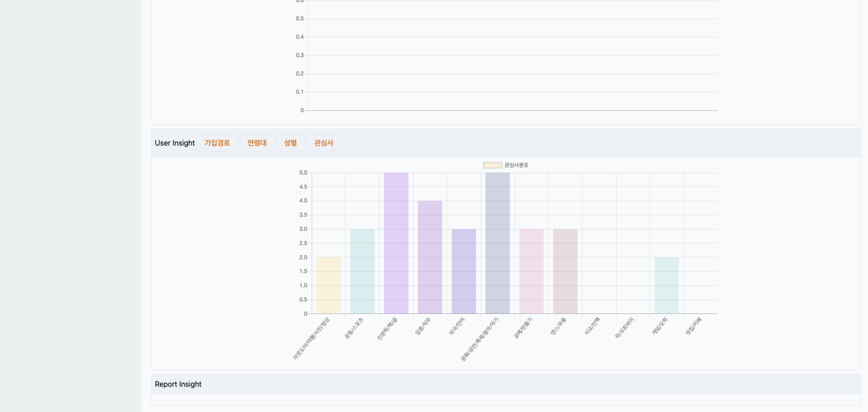Click the 운동/스포츠 bar in chart

coord(362,271)
